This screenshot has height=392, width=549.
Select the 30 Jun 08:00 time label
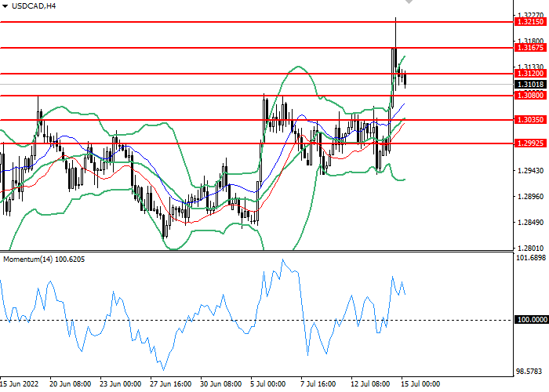220,384
